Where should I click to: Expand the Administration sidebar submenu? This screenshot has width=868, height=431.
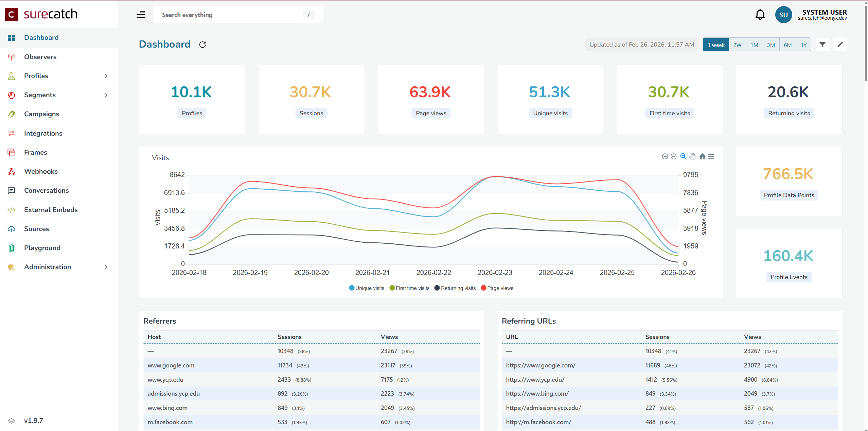106,267
